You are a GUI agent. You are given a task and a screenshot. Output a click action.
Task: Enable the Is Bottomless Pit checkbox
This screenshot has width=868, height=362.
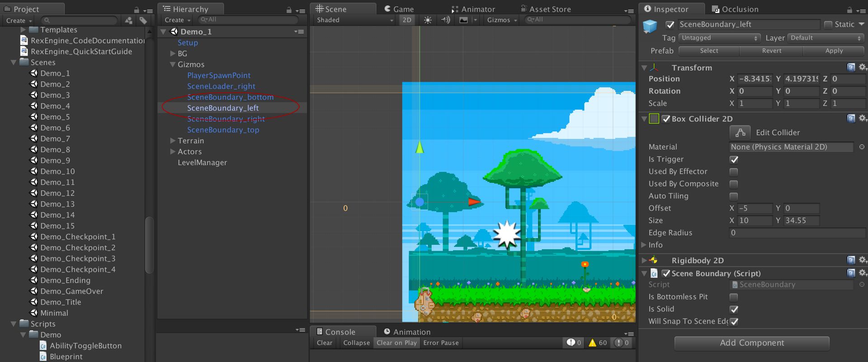tap(734, 297)
